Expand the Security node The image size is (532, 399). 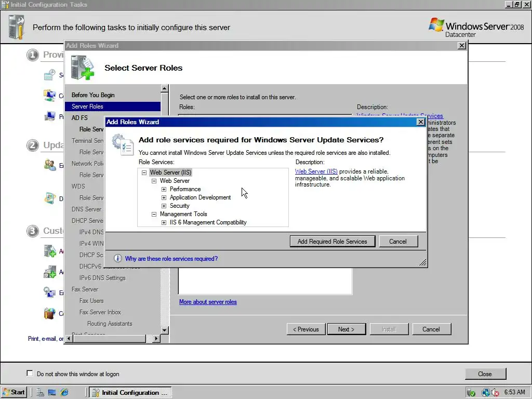coord(164,206)
